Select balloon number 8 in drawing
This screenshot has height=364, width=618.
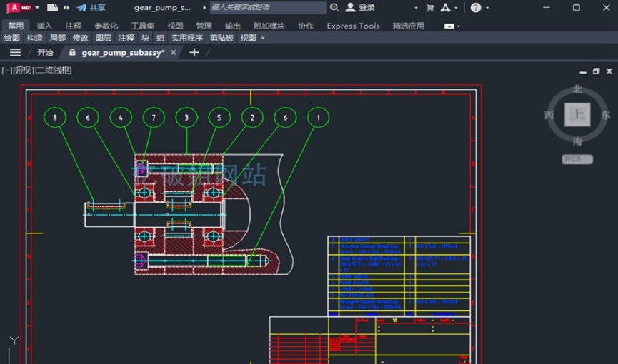point(55,117)
